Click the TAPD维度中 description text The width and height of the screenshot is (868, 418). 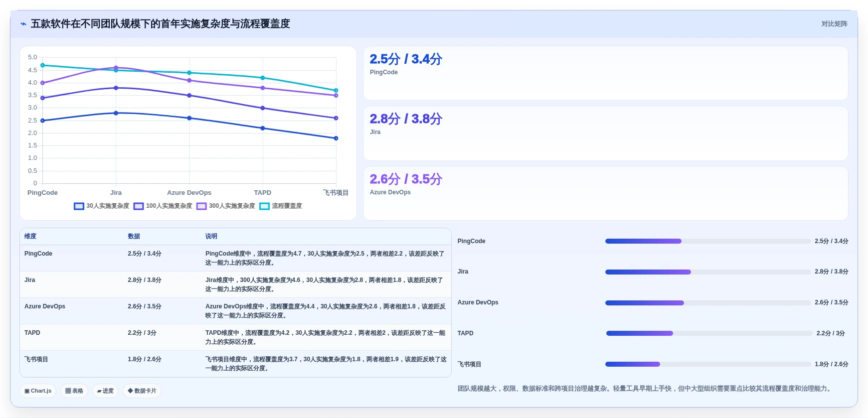[x=326, y=337]
